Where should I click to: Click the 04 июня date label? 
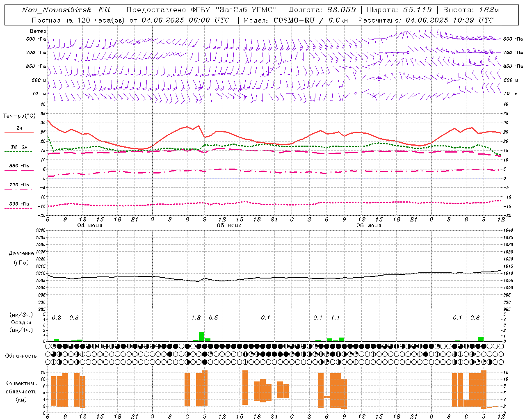coord(90,226)
